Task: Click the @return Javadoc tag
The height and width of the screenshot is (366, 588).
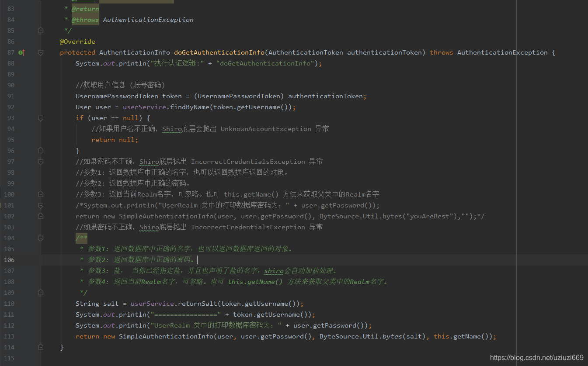Action: pos(85,9)
